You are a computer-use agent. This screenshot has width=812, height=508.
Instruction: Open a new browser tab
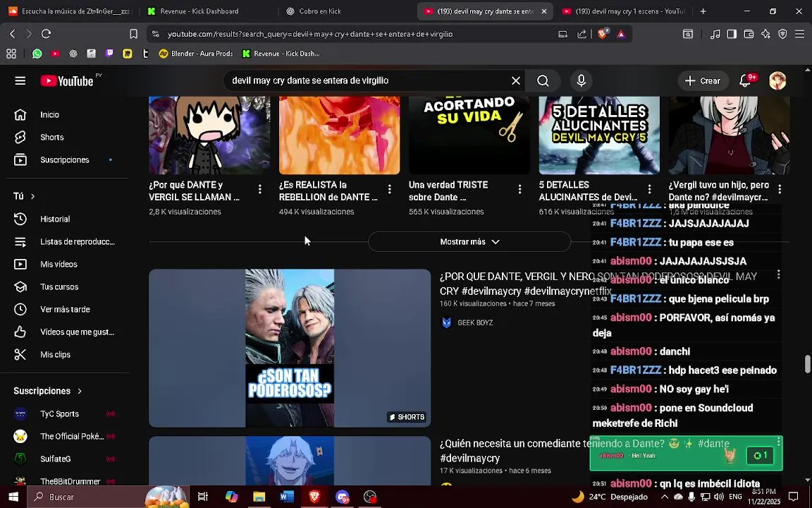703,11
